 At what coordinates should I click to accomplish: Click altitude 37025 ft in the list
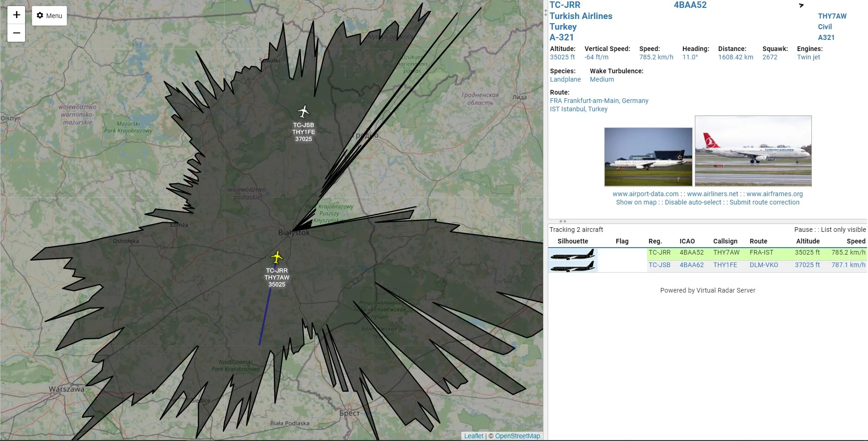[807, 265]
